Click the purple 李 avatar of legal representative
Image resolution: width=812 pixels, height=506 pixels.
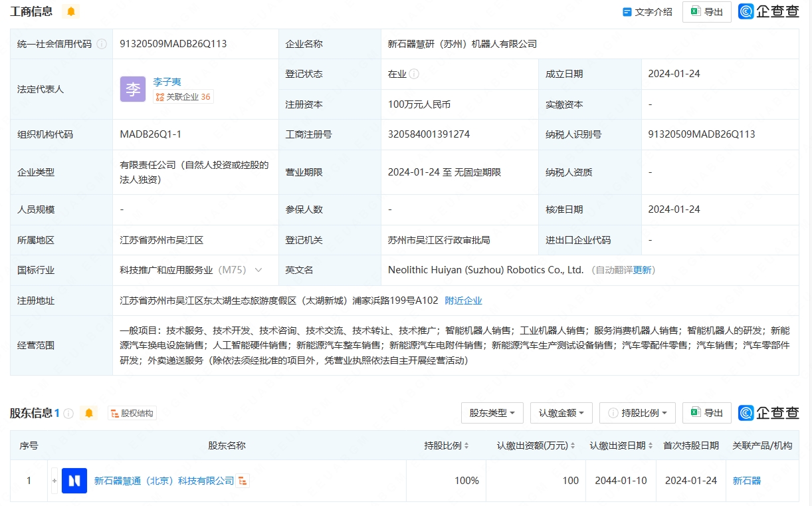133,89
